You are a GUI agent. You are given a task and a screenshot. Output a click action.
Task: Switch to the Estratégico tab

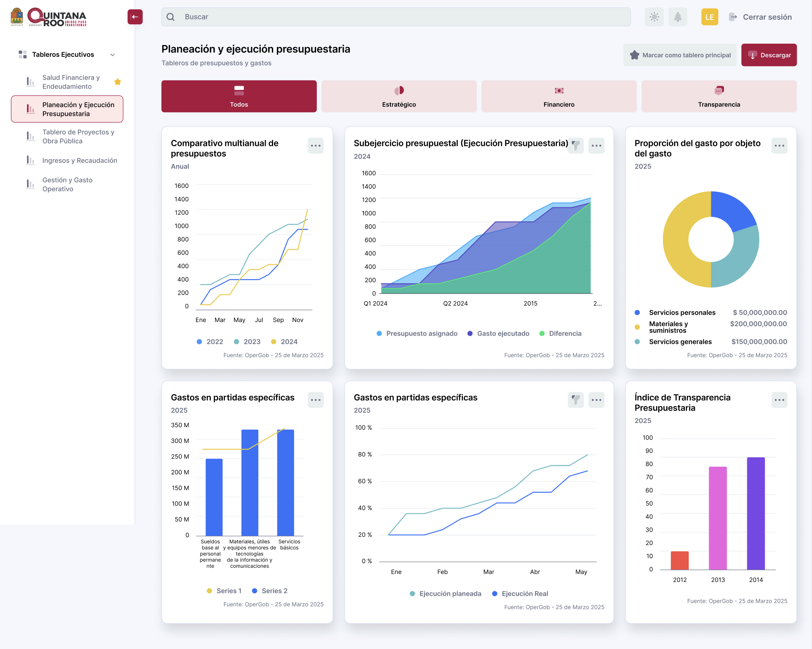(x=399, y=96)
